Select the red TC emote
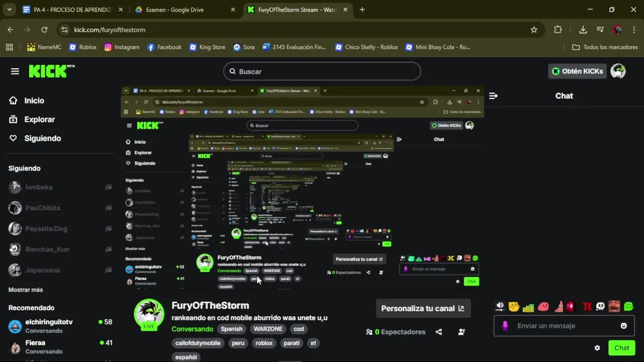The height and width of the screenshot is (362, 644). tap(587, 307)
